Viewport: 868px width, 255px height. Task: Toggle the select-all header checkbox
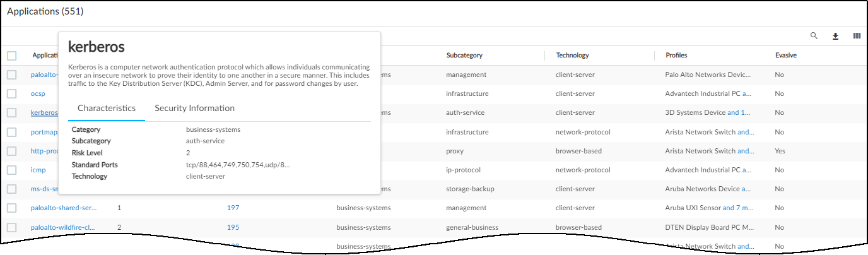pos(12,56)
